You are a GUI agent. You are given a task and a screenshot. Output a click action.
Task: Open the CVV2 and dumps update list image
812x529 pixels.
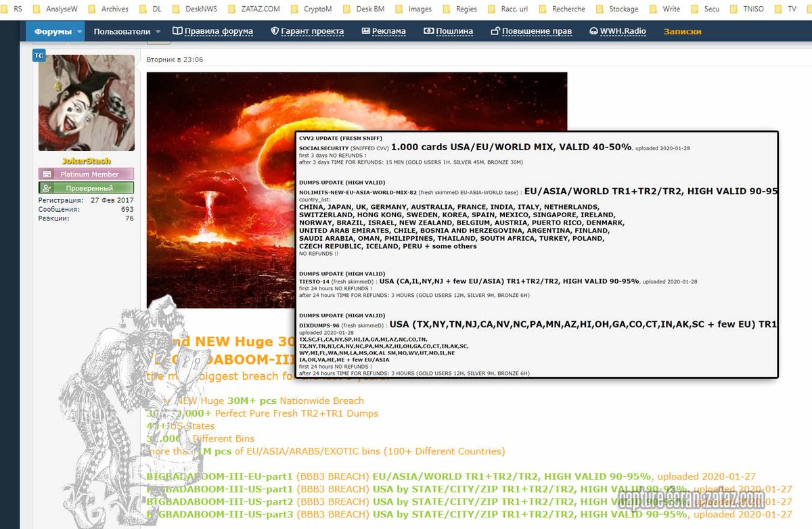tap(537, 254)
